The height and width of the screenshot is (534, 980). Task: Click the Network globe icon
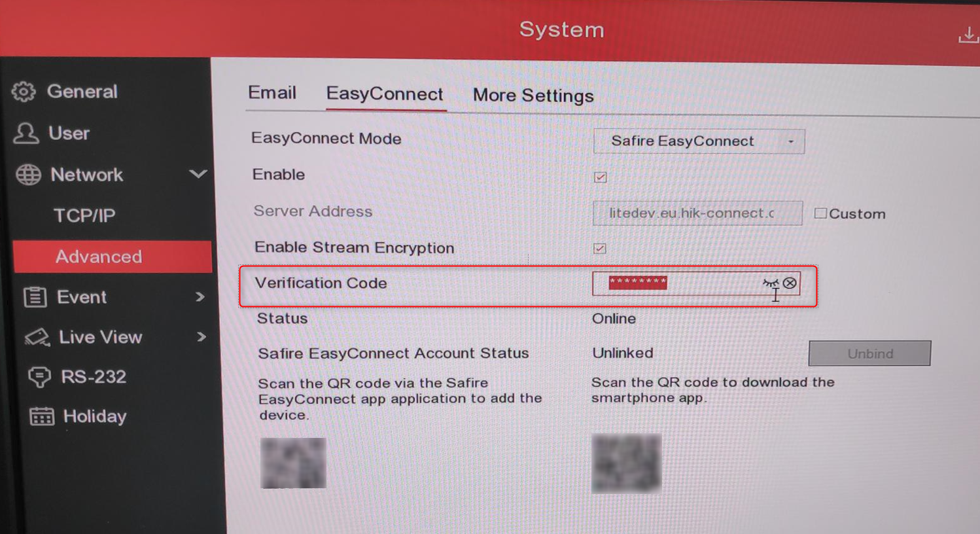coord(28,175)
